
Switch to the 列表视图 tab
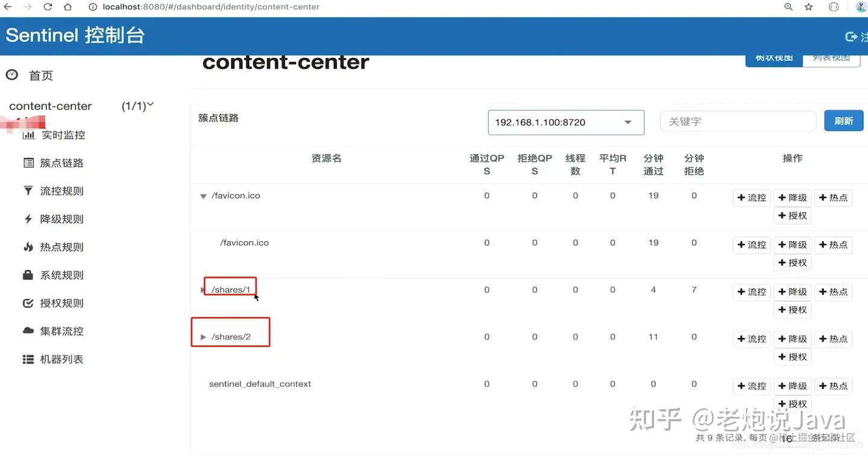(x=831, y=58)
